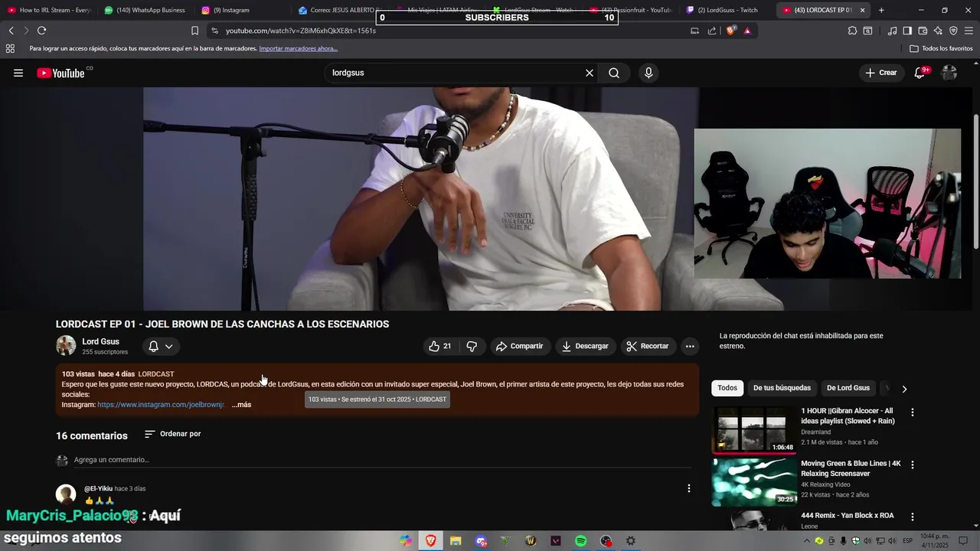Open the browser main hamburger menu
The width and height of the screenshot is (980, 551).
tap(969, 31)
